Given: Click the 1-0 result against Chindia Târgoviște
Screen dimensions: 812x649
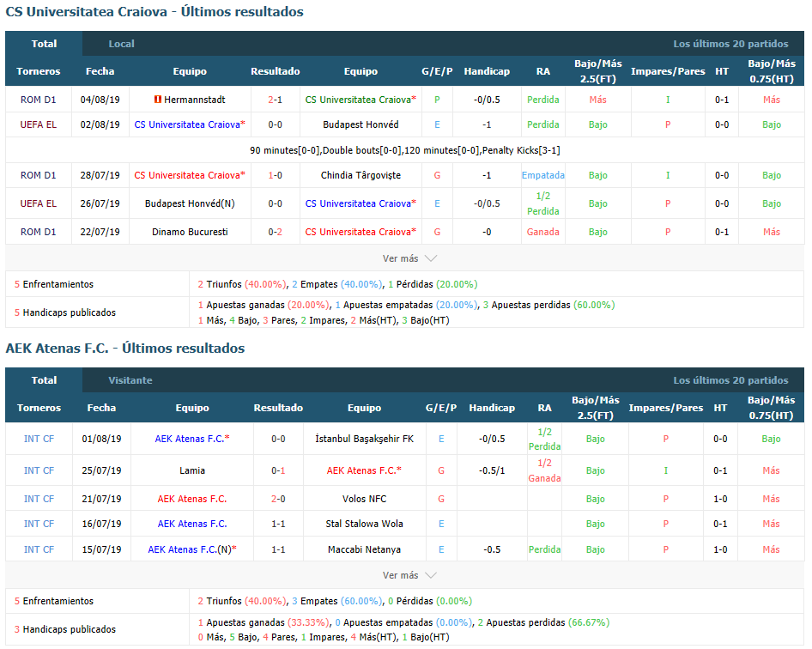Looking at the screenshot, I should [x=275, y=175].
